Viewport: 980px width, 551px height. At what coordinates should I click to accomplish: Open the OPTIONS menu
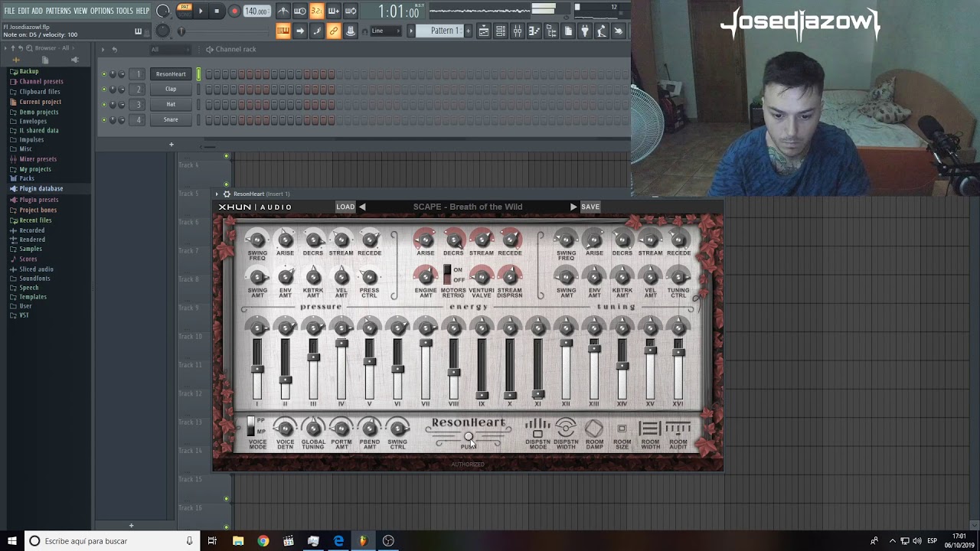click(x=102, y=11)
